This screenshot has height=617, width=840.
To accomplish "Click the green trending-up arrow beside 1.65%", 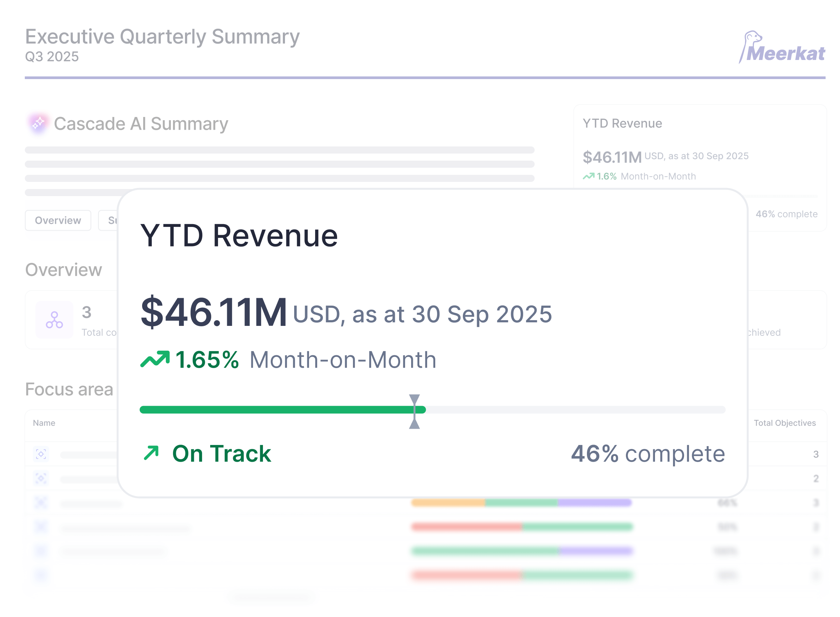I will point(155,358).
